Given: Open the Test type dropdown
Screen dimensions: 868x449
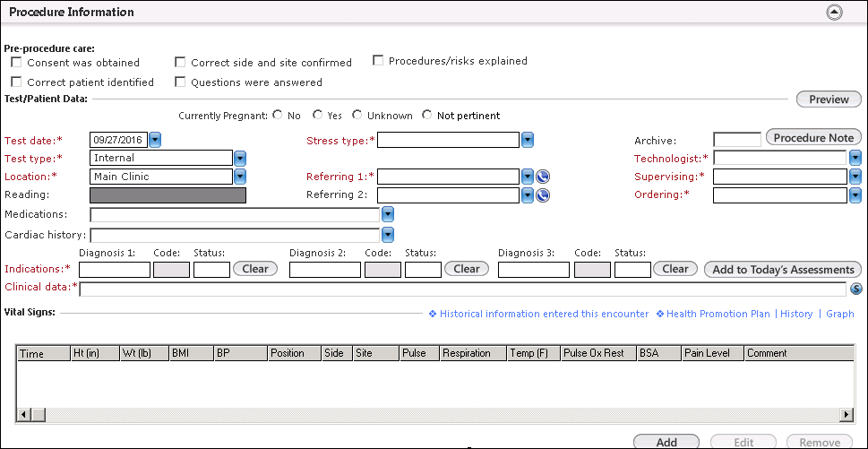Looking at the screenshot, I should tap(240, 159).
